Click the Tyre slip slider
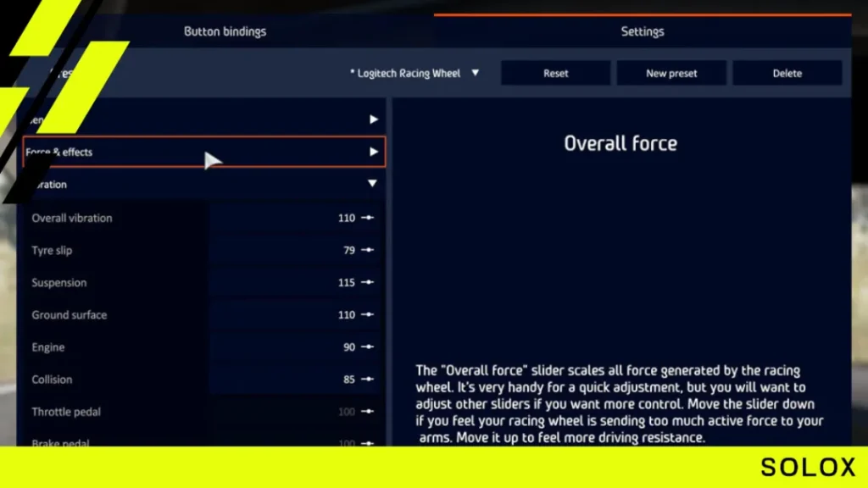868x488 pixels. coord(368,250)
